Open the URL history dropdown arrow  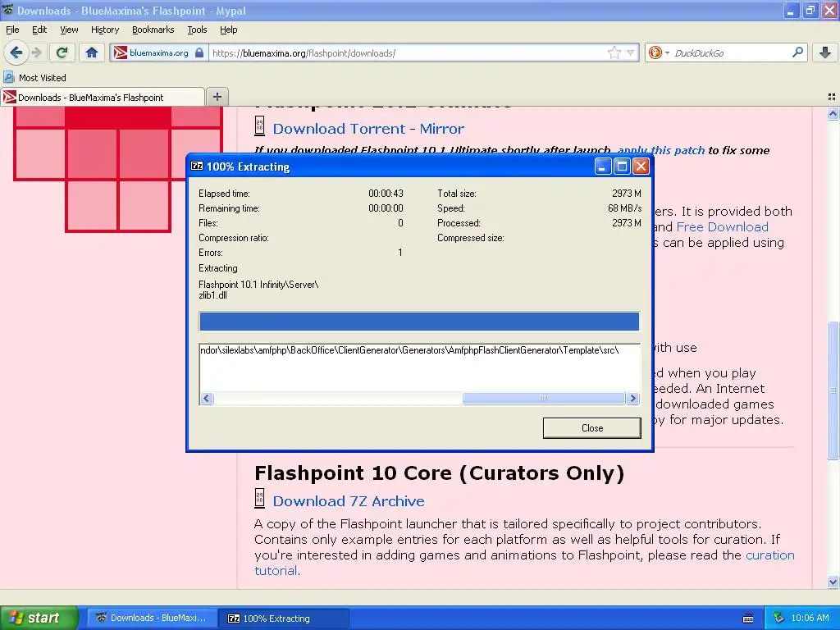[x=631, y=52]
